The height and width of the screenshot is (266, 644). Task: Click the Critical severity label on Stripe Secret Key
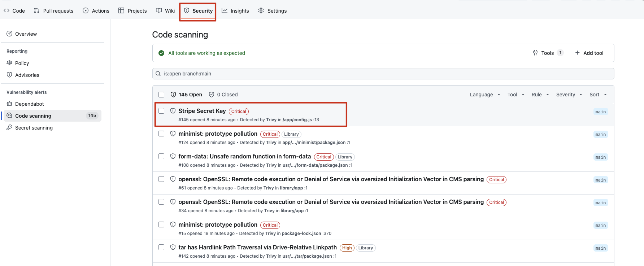tap(239, 112)
